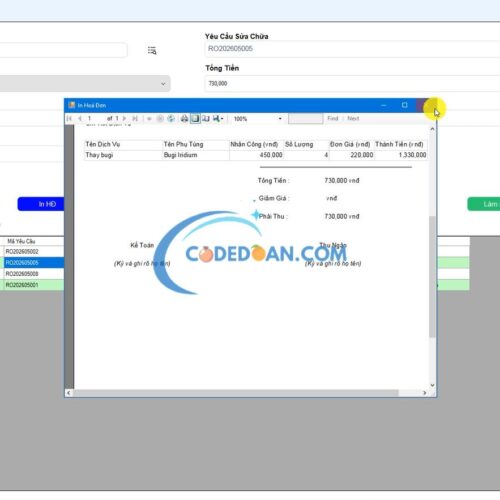Click the report scroll down arrow
Viewport: 500px width, 500px height.
pyautogui.click(x=432, y=385)
